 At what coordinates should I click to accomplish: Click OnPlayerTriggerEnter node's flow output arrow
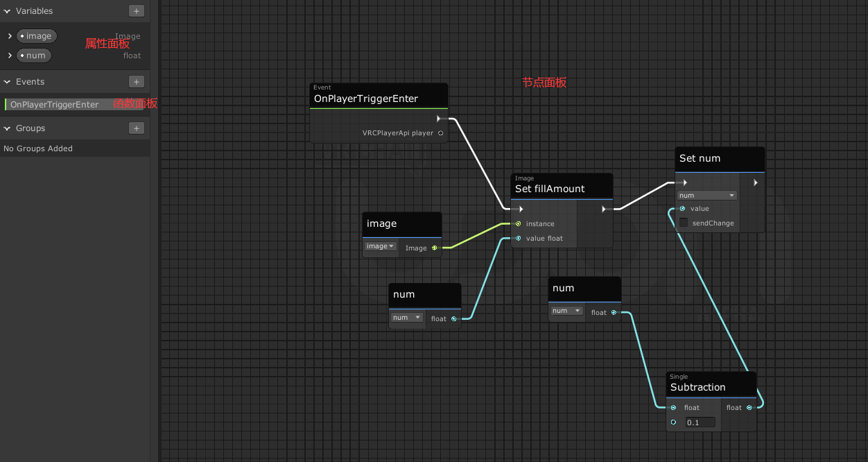(439, 119)
